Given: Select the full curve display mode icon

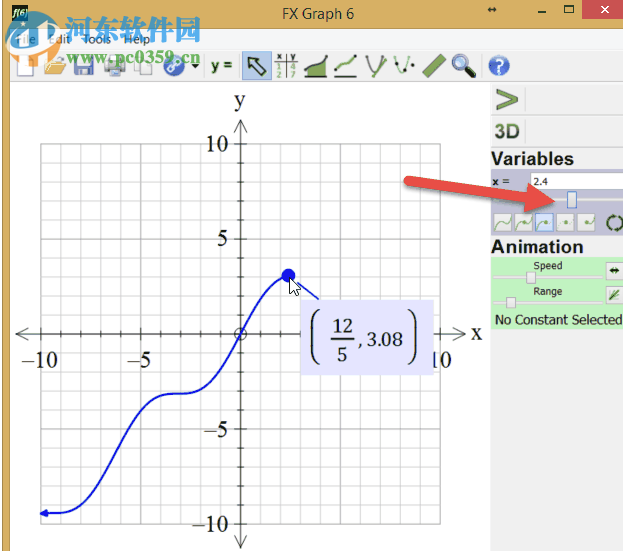Looking at the screenshot, I should click(503, 222).
